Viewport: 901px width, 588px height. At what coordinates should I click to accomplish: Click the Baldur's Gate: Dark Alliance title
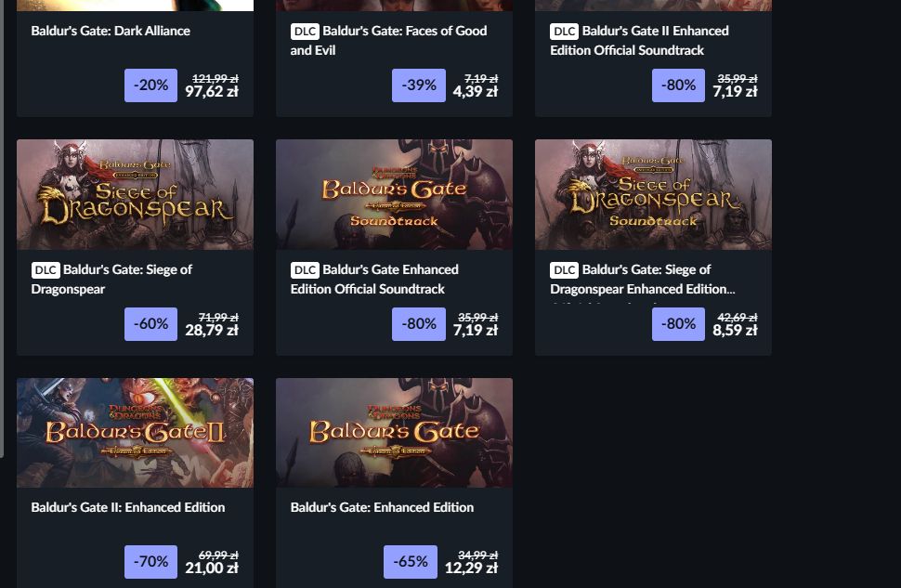pyautogui.click(x=111, y=31)
